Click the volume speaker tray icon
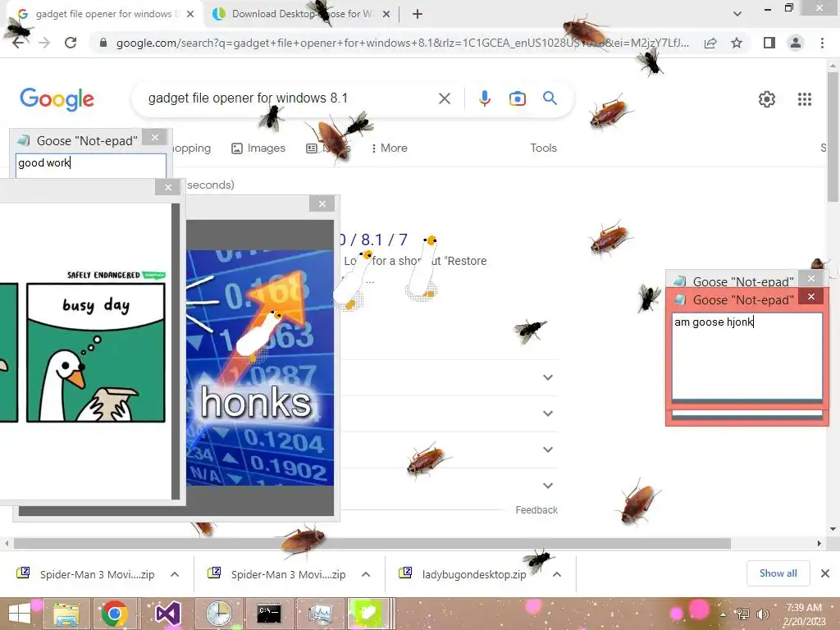The width and height of the screenshot is (840, 630). 763,614
